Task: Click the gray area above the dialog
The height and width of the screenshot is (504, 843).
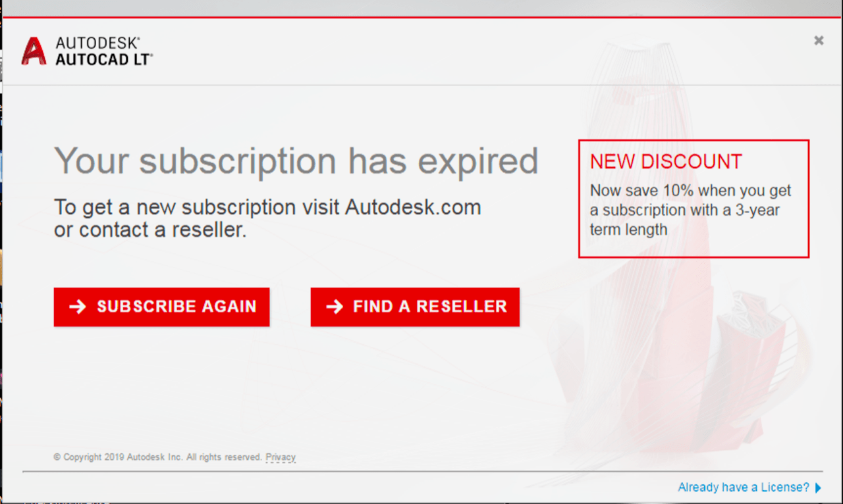Action: click(421, 7)
